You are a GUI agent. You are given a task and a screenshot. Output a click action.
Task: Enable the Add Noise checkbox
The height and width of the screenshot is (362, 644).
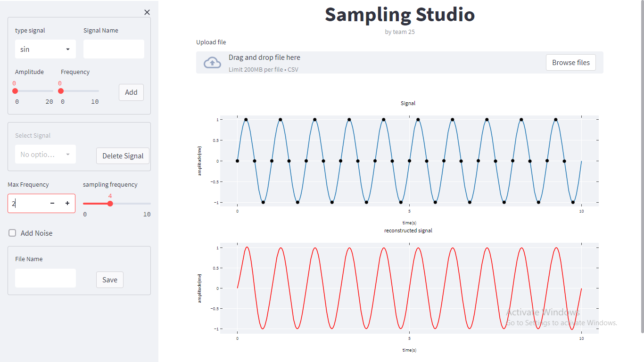coord(11,232)
